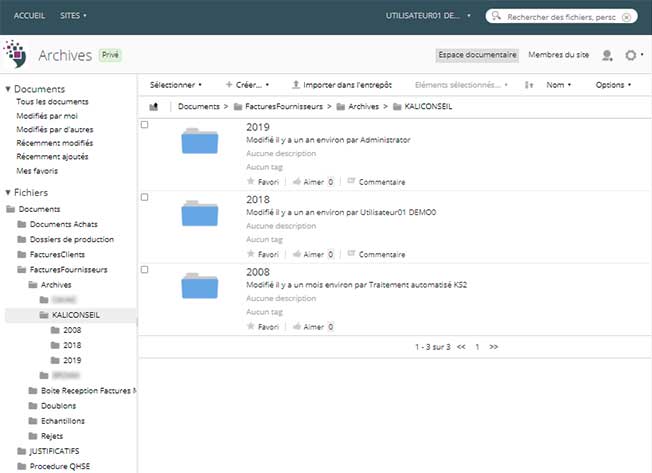Open the Sélectionner dropdown

175,85
